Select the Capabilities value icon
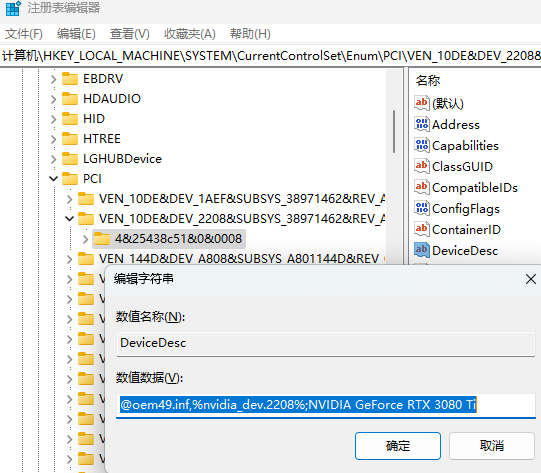 422,145
